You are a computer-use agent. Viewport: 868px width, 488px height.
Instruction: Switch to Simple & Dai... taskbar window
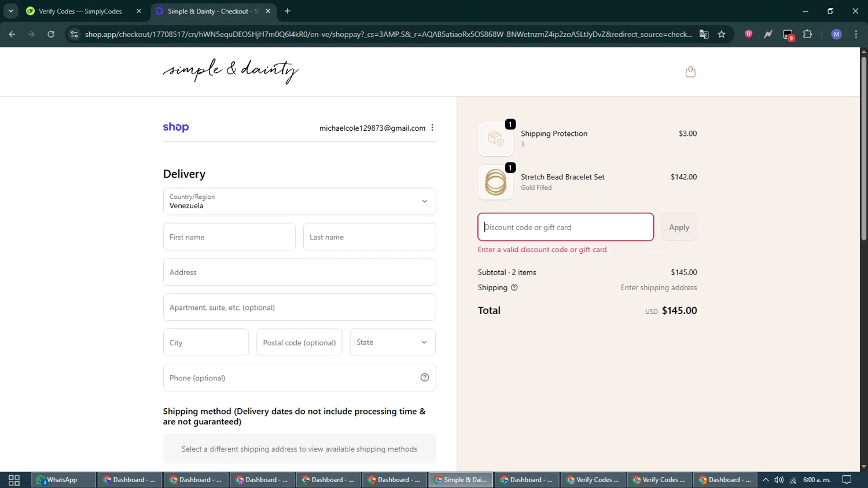click(461, 480)
